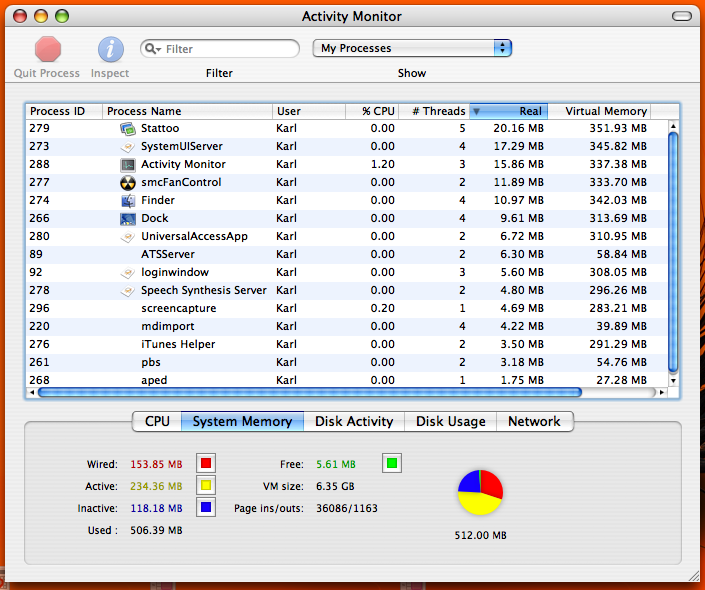The height and width of the screenshot is (590, 705).
Task: Switch to the Disk Activity tab
Action: click(354, 421)
